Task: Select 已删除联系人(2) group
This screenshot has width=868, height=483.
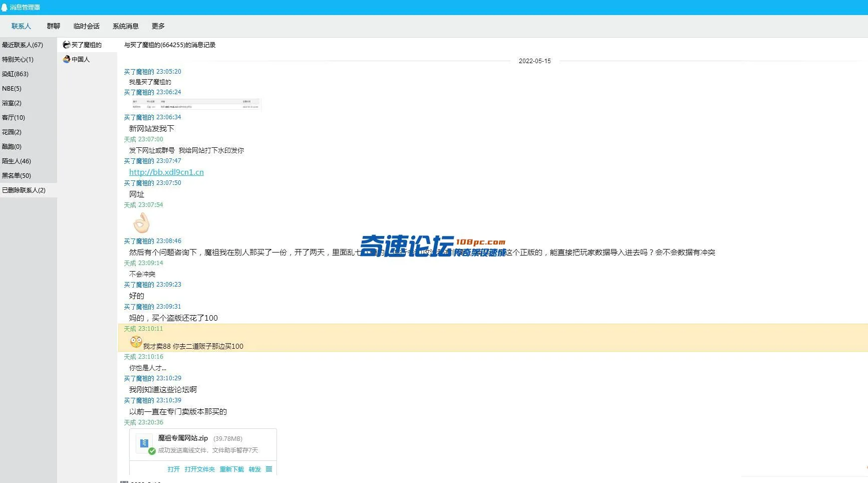Action: click(28, 190)
